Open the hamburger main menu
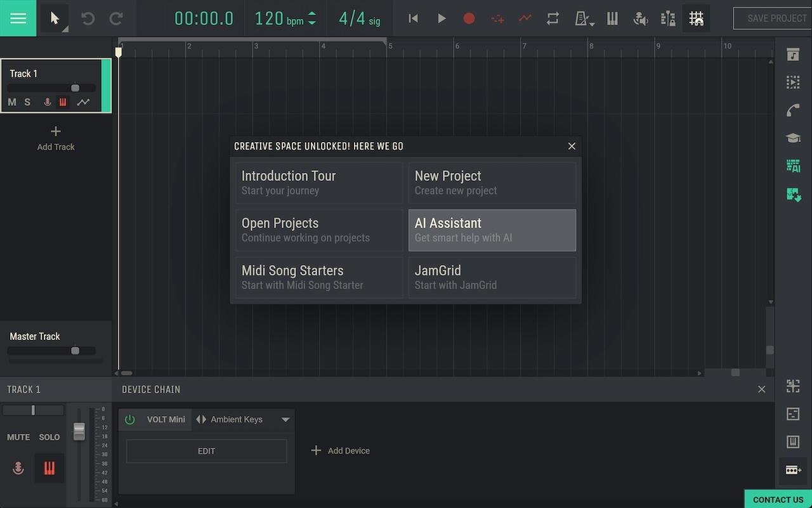 click(x=18, y=18)
